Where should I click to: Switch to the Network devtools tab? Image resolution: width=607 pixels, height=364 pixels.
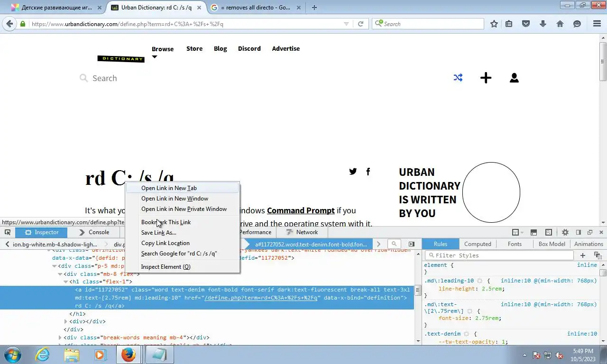[x=302, y=232]
